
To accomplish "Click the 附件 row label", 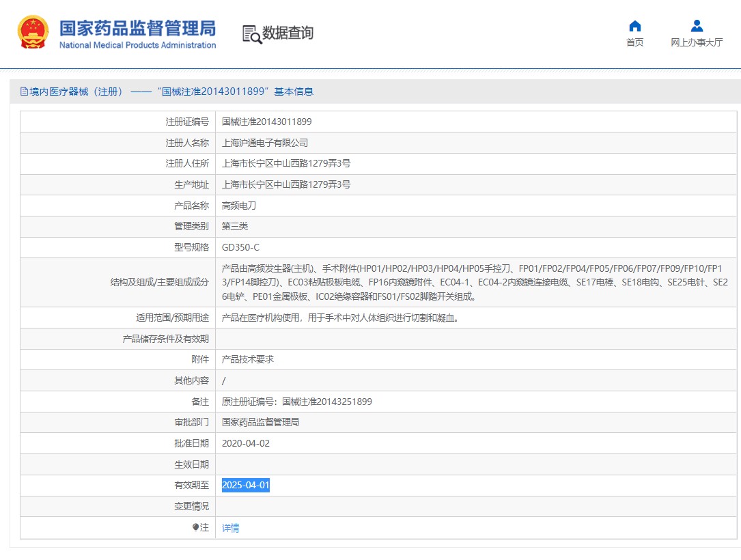I will point(200,360).
